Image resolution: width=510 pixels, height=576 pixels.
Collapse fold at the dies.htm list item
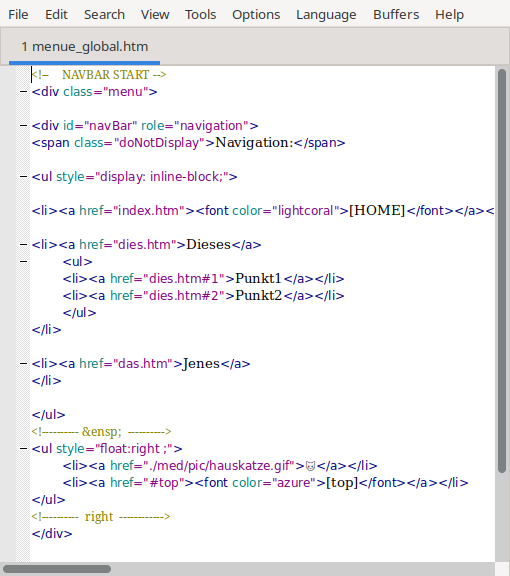24,245
